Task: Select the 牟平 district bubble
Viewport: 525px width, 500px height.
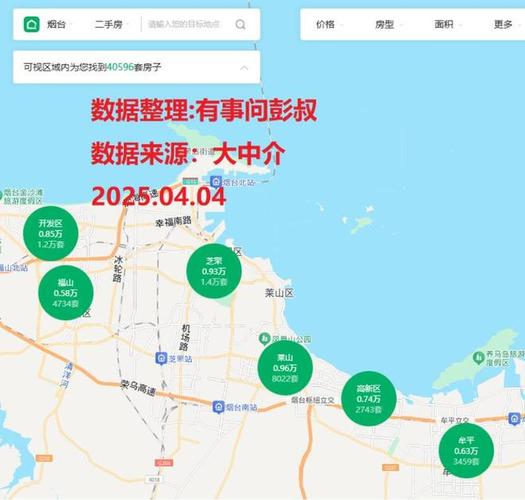Action: 466,450
